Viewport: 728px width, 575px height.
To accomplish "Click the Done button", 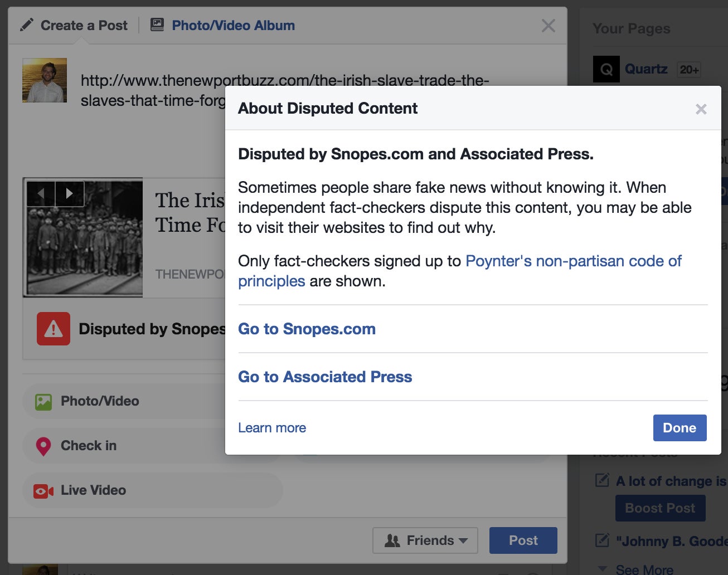I will coord(680,428).
